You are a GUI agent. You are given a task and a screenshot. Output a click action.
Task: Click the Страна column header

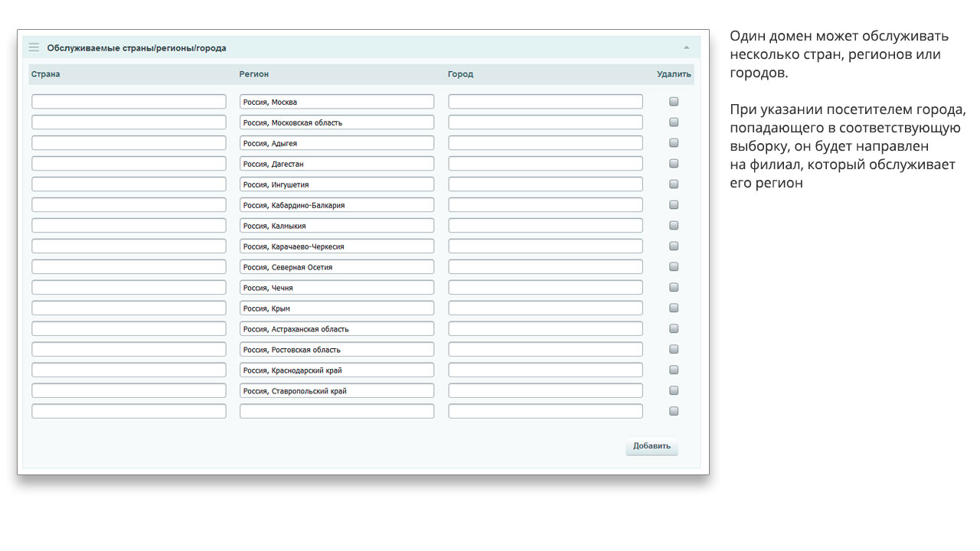tap(46, 74)
